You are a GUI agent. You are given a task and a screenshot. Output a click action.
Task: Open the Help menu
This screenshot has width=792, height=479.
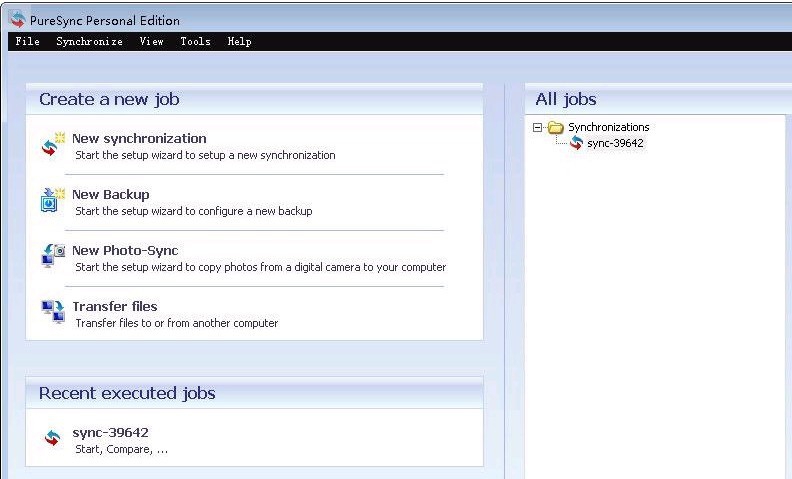pyautogui.click(x=239, y=41)
